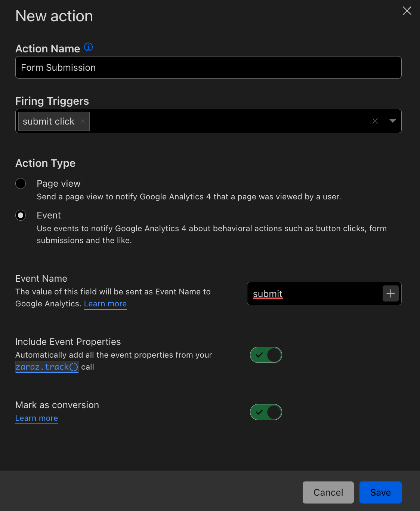The height and width of the screenshot is (511, 420).
Task: Open Learn more link under Event Name
Action: [x=105, y=304]
